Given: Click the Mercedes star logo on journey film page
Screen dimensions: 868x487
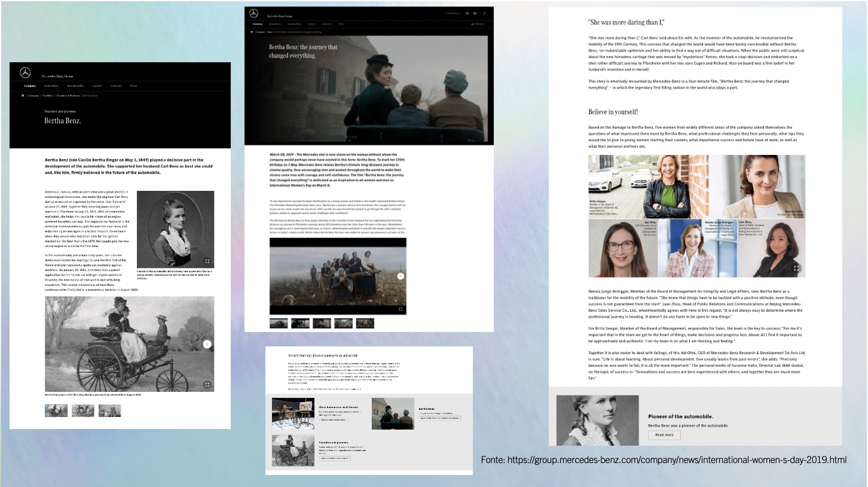Looking at the screenshot, I should 253,13.
